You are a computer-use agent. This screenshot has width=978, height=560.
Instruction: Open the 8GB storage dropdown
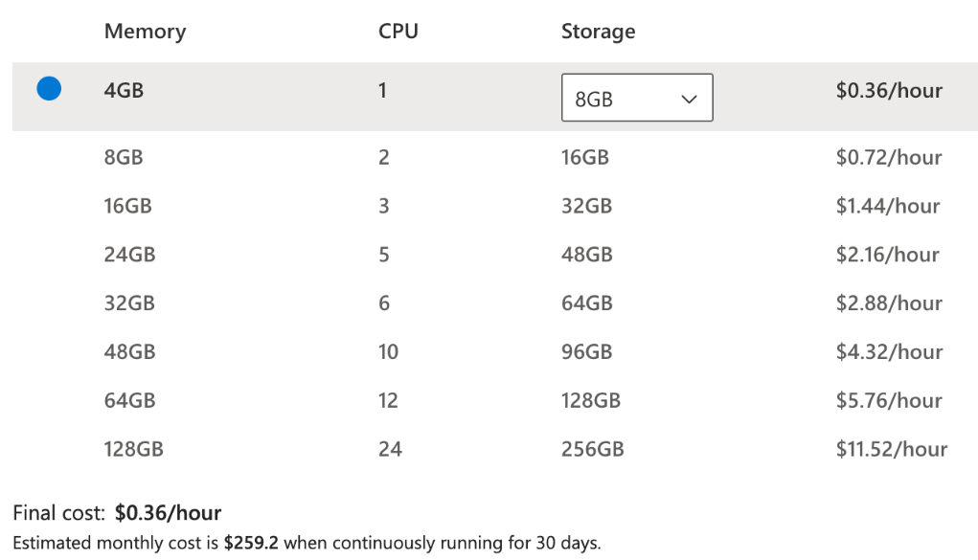(636, 98)
